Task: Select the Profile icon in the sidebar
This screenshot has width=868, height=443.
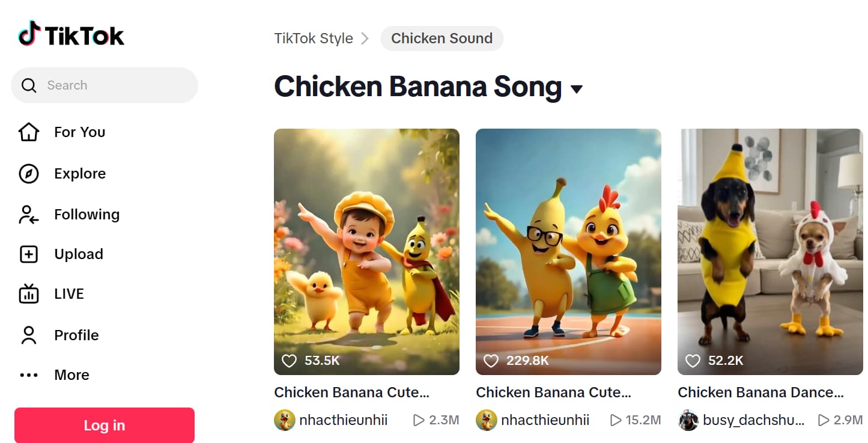Action: pos(29,335)
